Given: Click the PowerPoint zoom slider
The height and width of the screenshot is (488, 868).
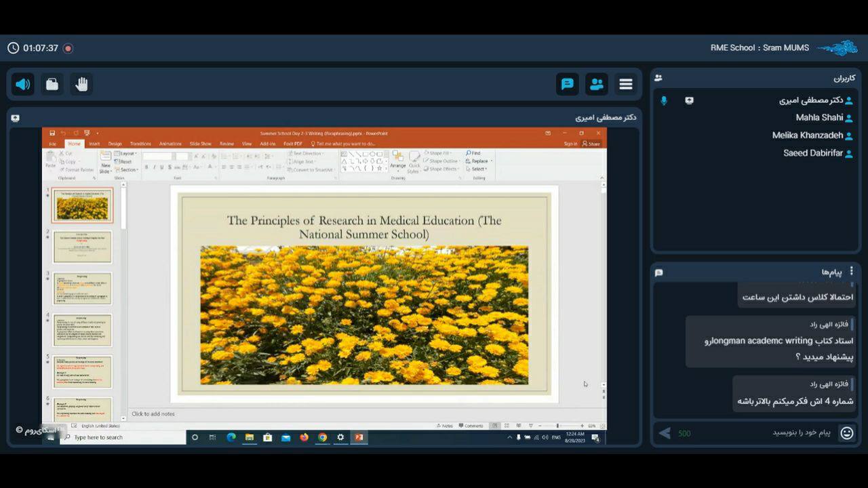Looking at the screenshot, I should tap(557, 426).
